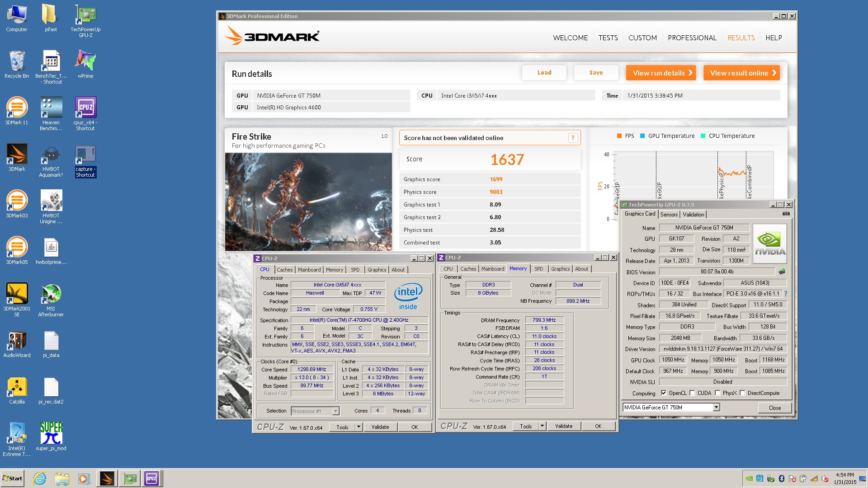Viewport: 868px width, 488px height.
Task: Open the muted volume tray icon
Action: pyautogui.click(x=825, y=479)
